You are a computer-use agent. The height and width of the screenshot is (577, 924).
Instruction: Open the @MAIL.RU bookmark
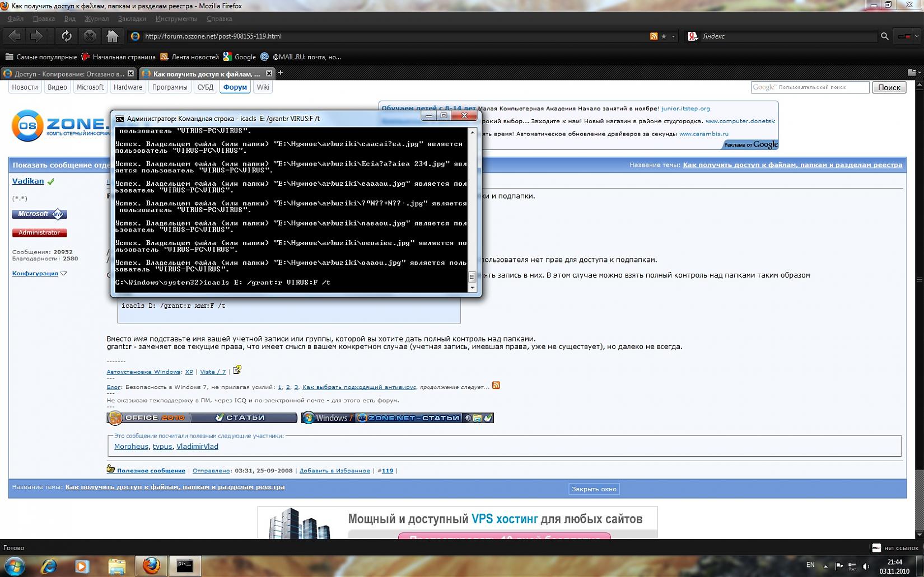301,57
